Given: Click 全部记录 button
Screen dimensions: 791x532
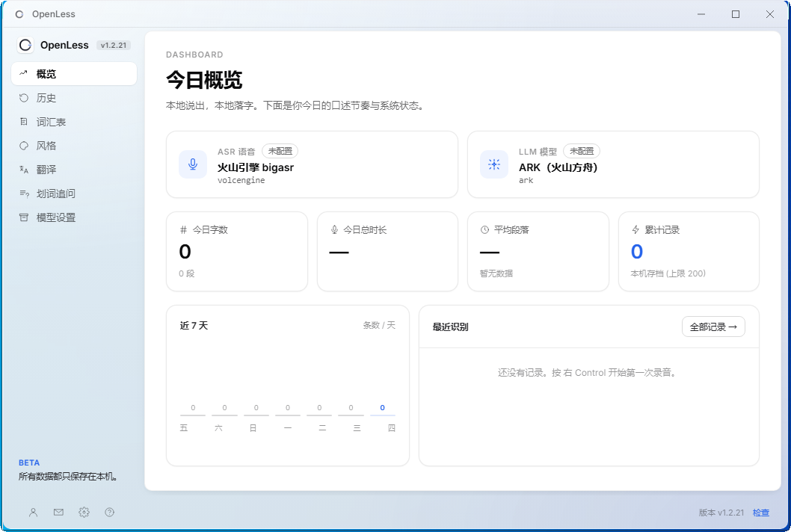Looking at the screenshot, I should (713, 327).
